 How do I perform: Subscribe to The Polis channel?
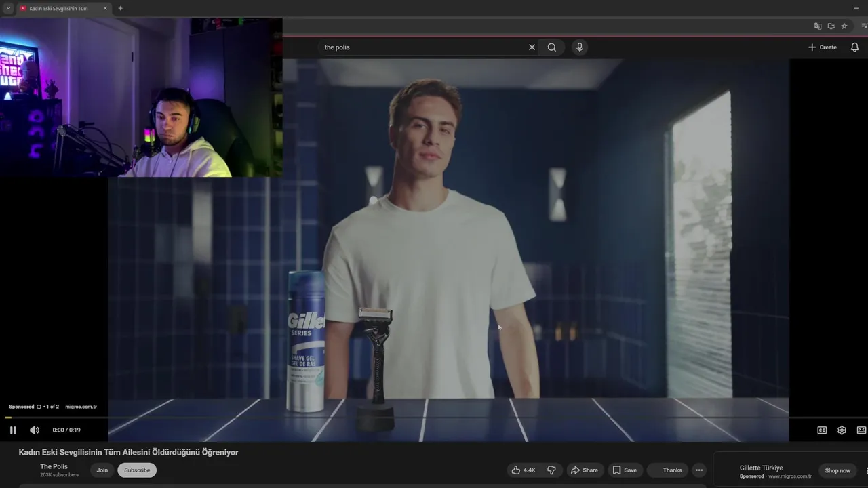(137, 470)
